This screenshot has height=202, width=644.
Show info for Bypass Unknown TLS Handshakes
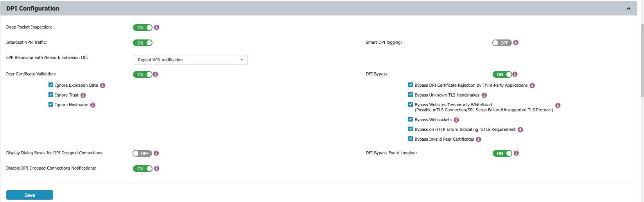[484, 95]
